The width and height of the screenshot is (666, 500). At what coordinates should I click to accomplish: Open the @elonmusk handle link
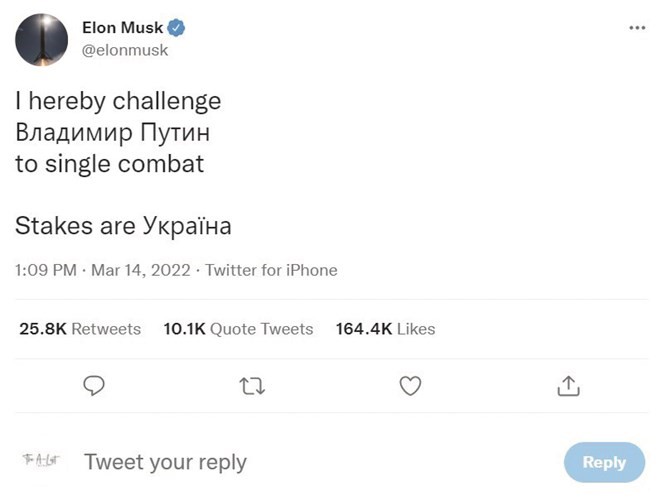pos(125,50)
